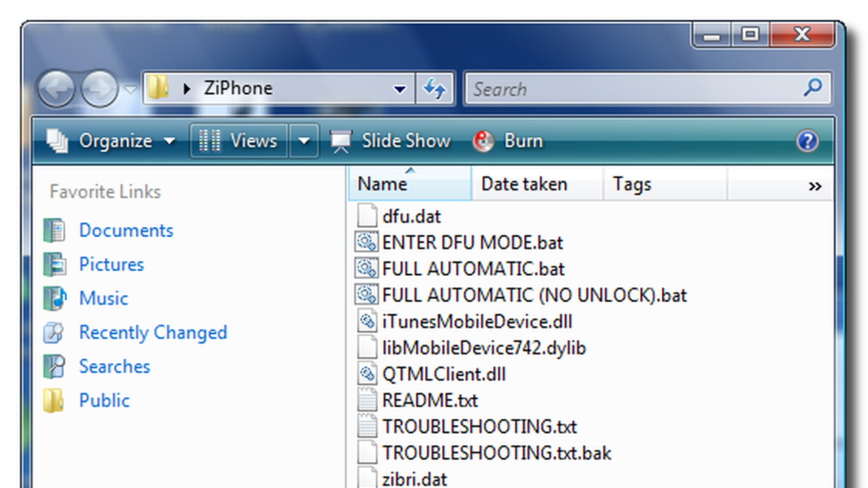The width and height of the screenshot is (868, 488).
Task: Click the Recently Changed search icon
Action: (54, 332)
